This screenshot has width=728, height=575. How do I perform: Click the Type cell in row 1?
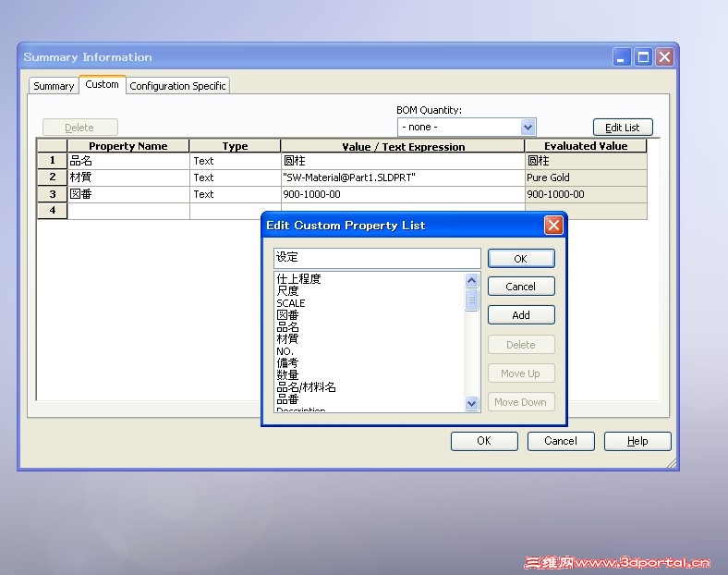pyautogui.click(x=236, y=161)
